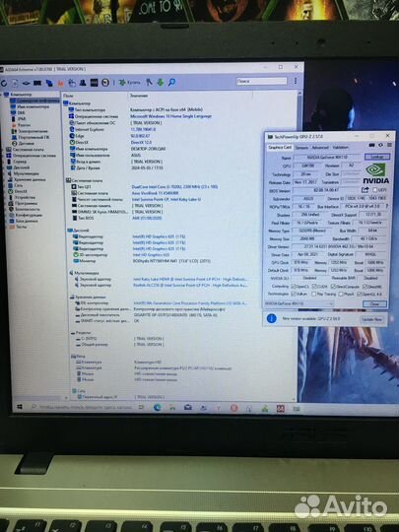399x532 pixels.
Task: Open the black OSD panel toolbar icon
Action: [x=94, y=83]
